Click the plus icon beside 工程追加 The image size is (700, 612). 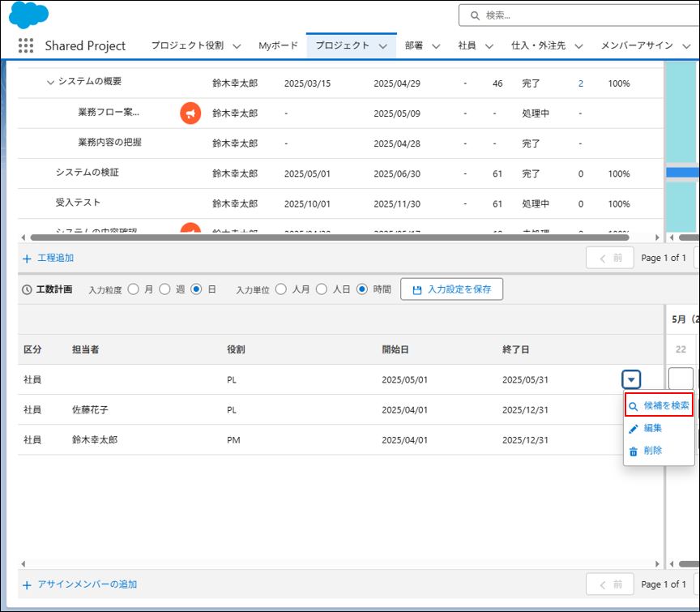click(27, 259)
